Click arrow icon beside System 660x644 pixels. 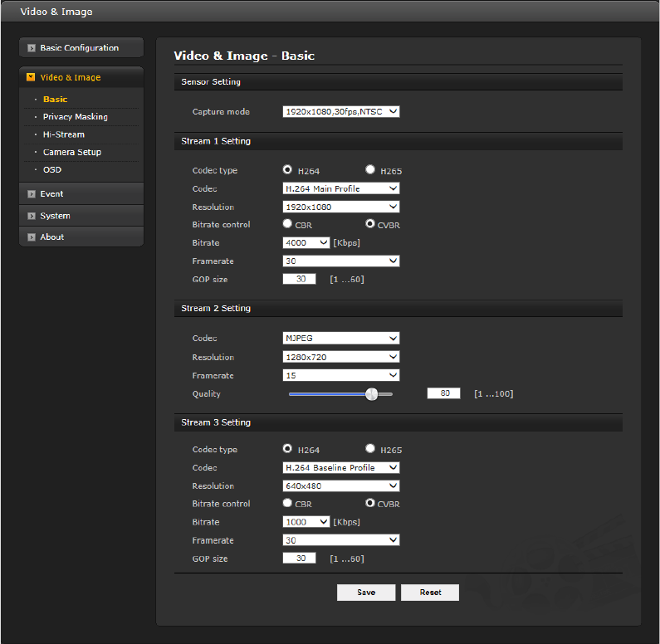click(x=32, y=216)
